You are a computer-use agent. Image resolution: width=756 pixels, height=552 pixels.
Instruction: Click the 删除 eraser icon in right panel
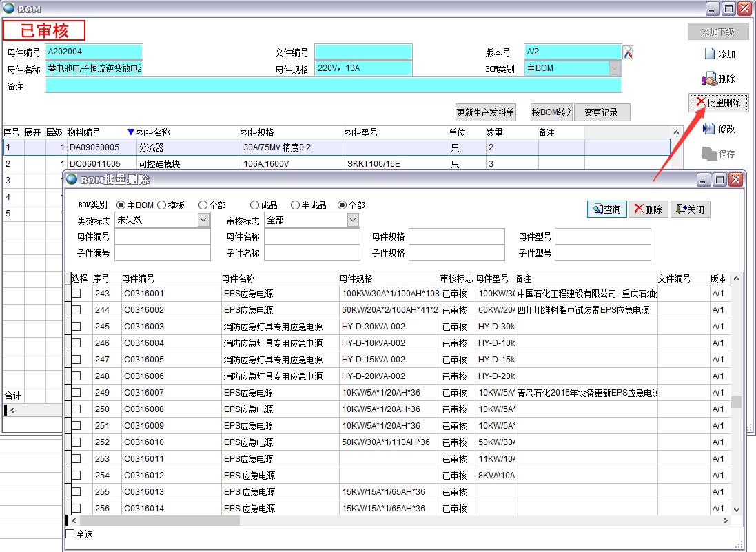(719, 79)
